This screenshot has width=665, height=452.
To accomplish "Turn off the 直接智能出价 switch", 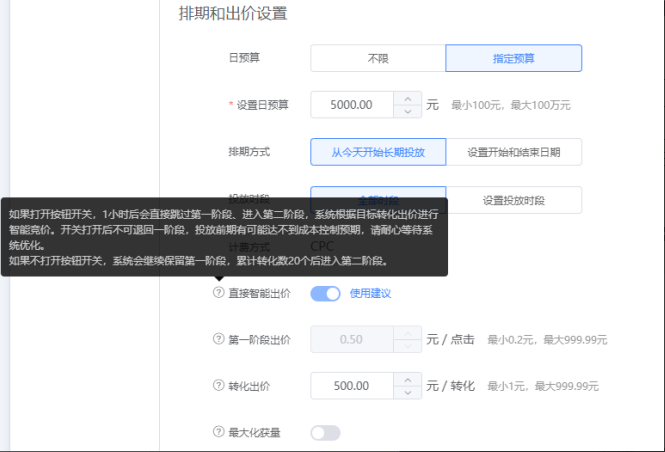I will click(325, 293).
